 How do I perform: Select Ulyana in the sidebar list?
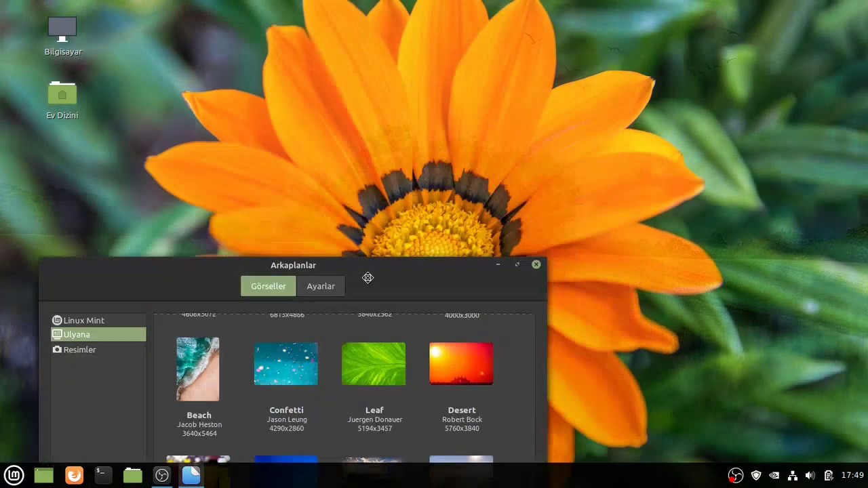(x=98, y=334)
